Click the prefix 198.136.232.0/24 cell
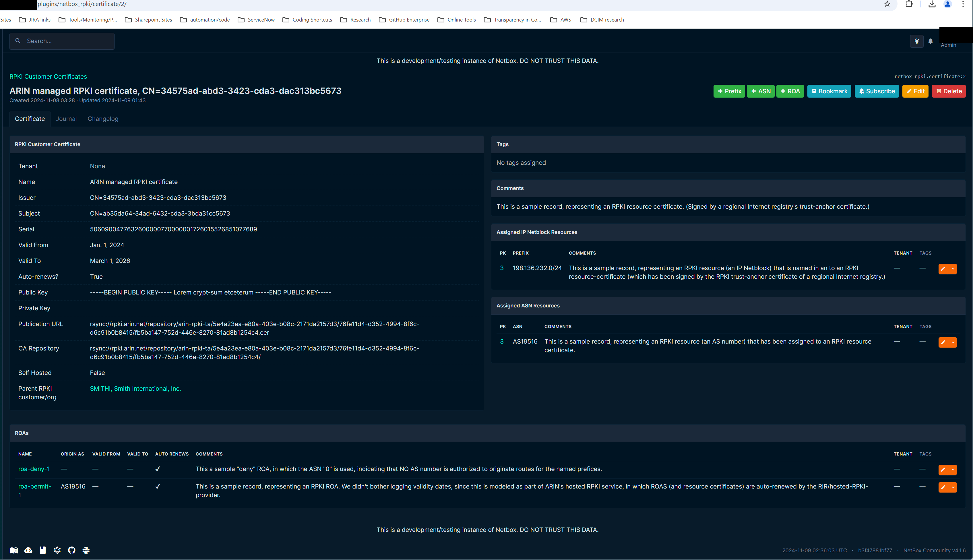The image size is (973, 560). [x=537, y=268]
